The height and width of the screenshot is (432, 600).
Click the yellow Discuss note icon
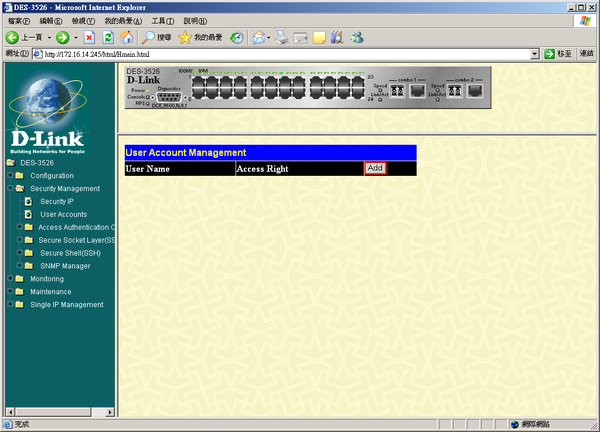click(319, 37)
